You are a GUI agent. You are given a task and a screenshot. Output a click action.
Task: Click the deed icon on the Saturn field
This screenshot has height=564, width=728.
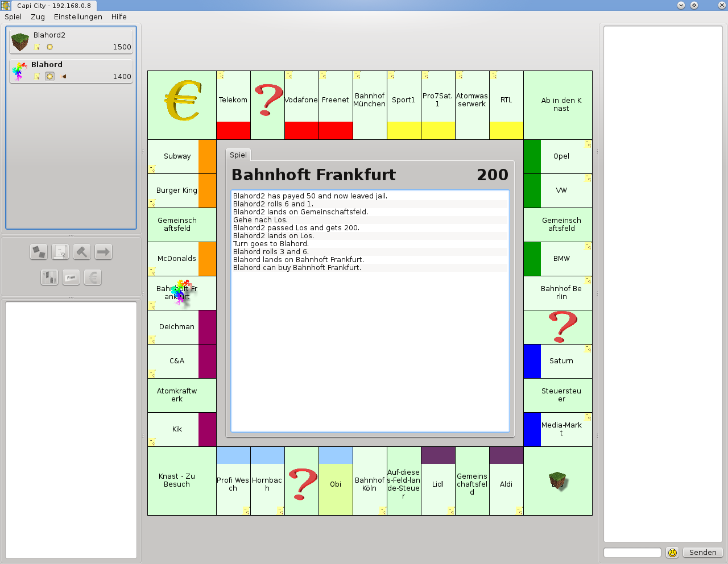[x=588, y=349]
